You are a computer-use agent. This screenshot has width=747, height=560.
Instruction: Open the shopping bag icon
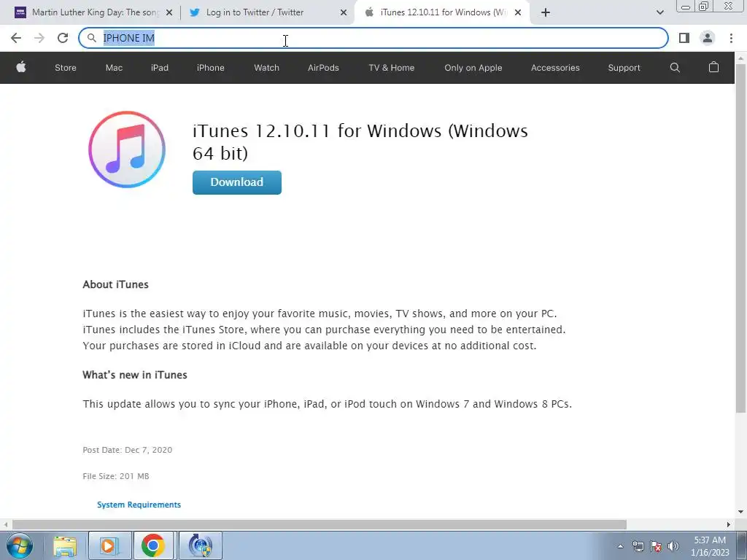[713, 67]
